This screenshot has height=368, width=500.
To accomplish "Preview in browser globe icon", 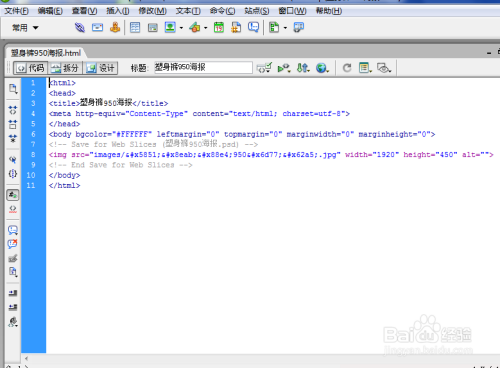I will coord(322,68).
